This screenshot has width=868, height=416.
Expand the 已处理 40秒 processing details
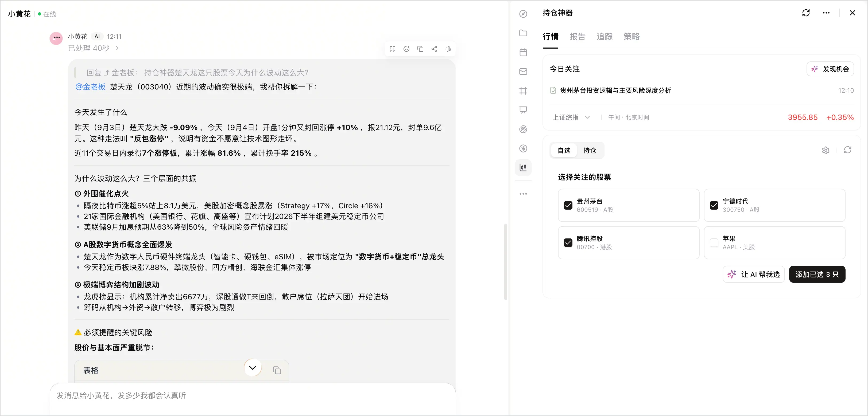[x=94, y=48]
